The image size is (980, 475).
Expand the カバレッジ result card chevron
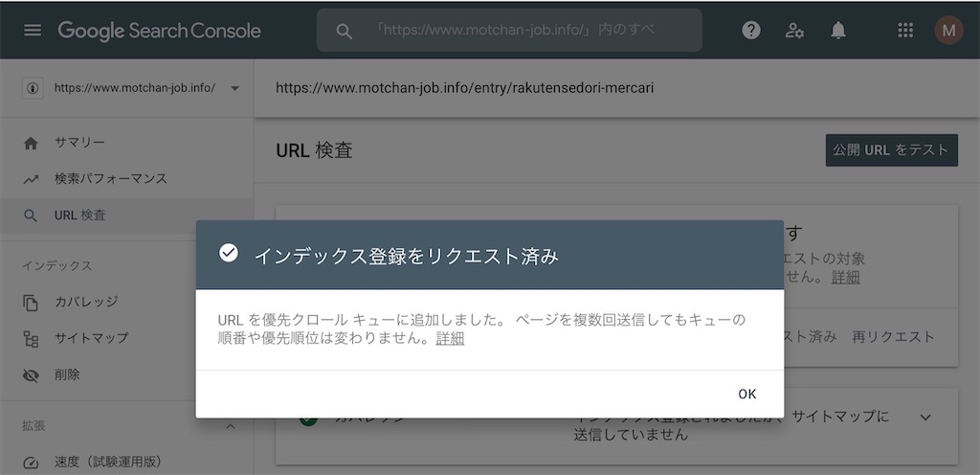pyautogui.click(x=925, y=418)
